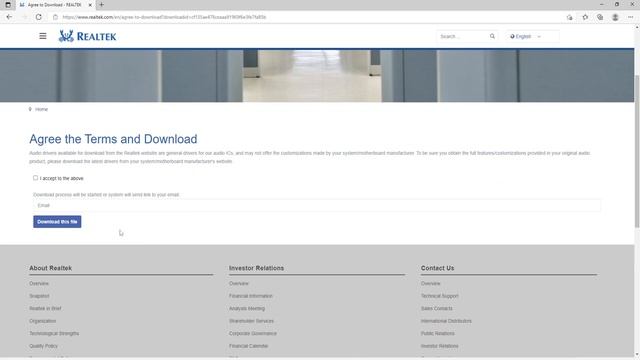Open the Organization footer link
Image resolution: width=640 pixels, height=360 pixels.
coord(42,321)
